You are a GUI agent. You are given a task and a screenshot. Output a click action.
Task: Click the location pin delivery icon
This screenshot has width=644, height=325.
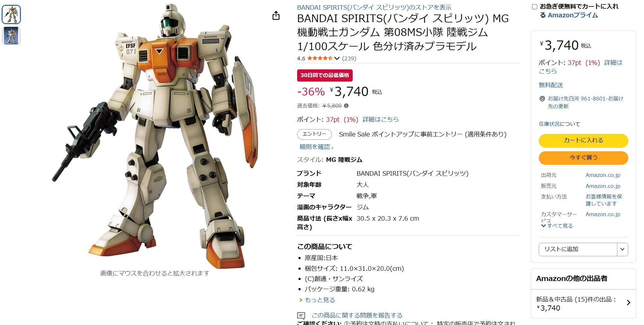tap(542, 99)
